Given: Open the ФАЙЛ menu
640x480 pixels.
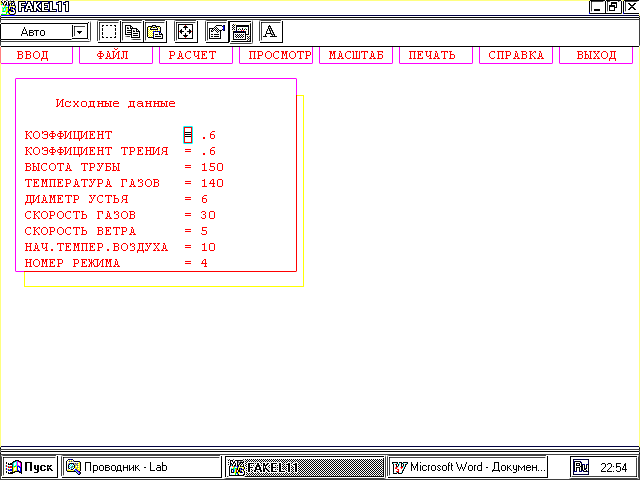Looking at the screenshot, I should tap(116, 56).
